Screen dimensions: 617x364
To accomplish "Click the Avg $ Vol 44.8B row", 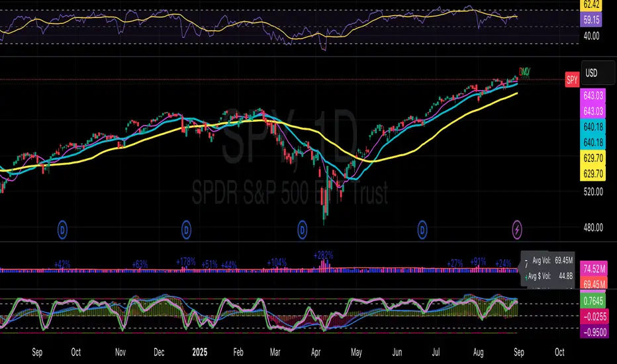I will [550, 276].
